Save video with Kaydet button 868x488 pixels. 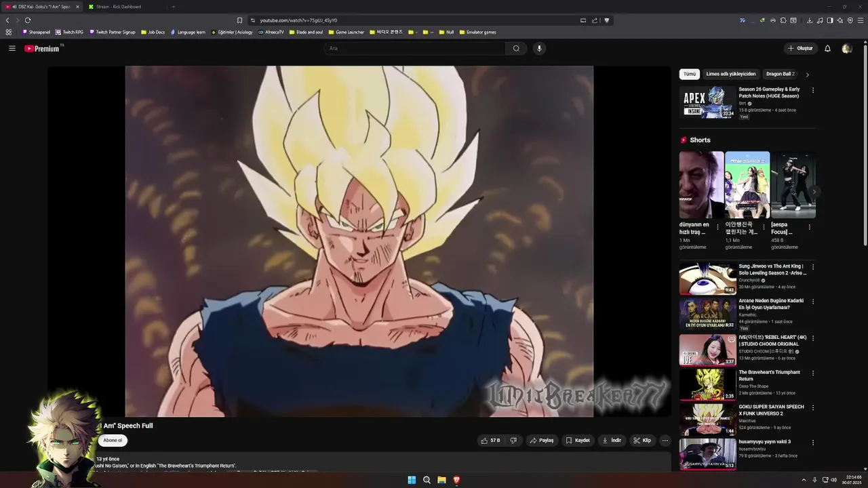point(578,441)
